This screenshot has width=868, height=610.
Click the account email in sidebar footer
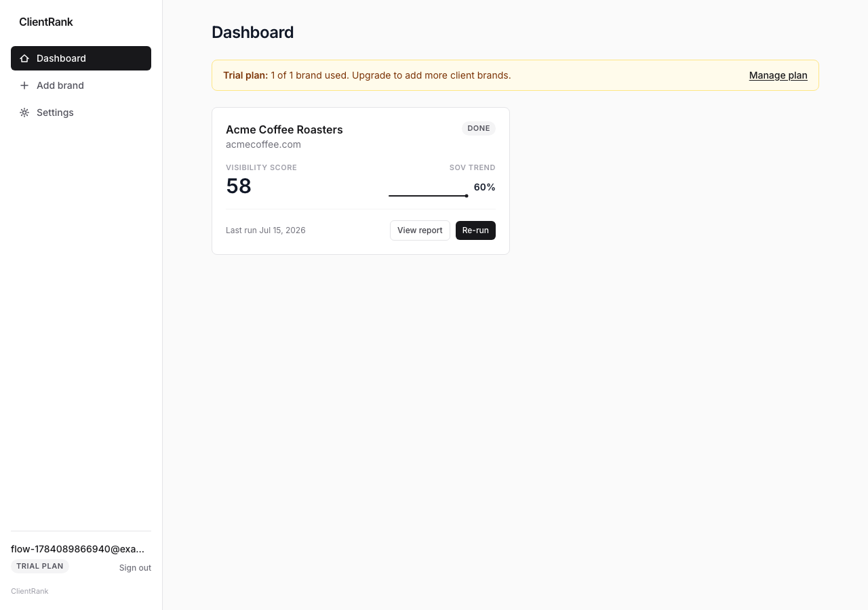[x=78, y=549]
